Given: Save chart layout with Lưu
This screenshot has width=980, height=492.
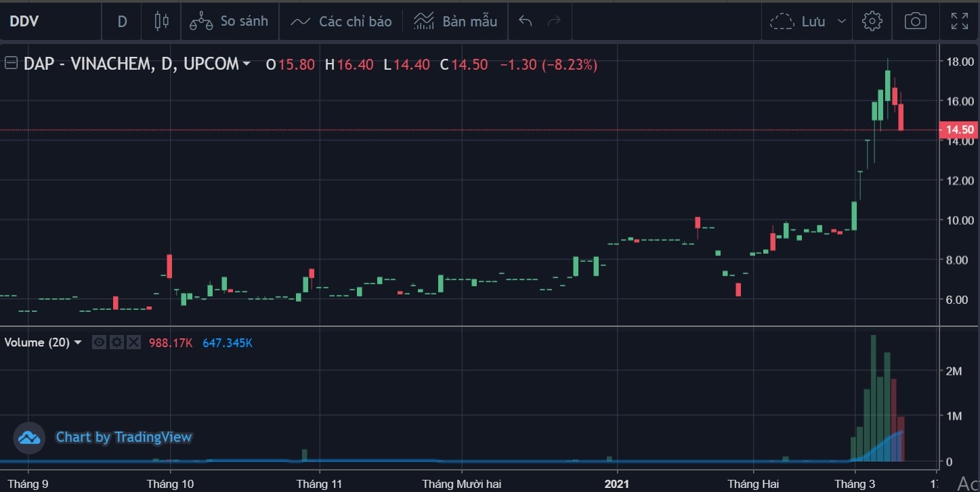Looking at the screenshot, I should click(x=798, y=21).
